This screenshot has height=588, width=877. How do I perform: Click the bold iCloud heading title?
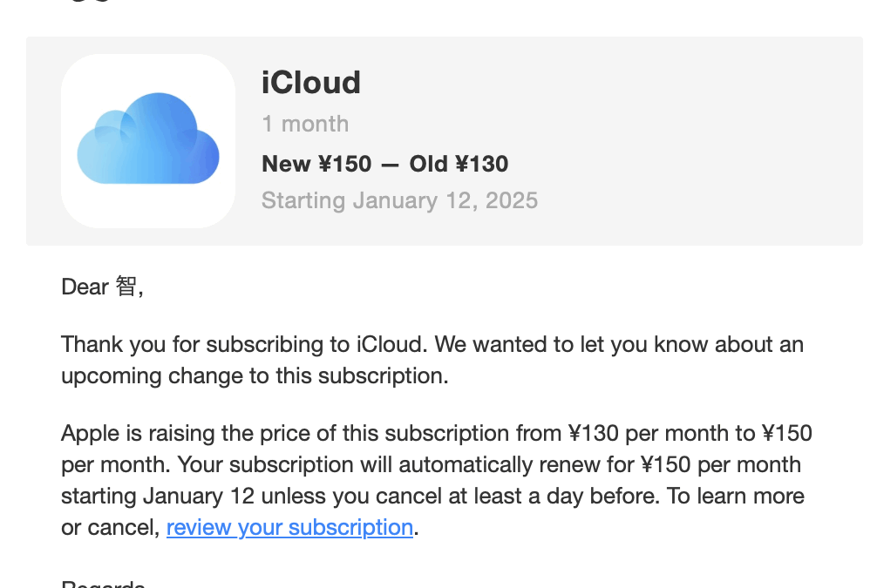coord(310,83)
